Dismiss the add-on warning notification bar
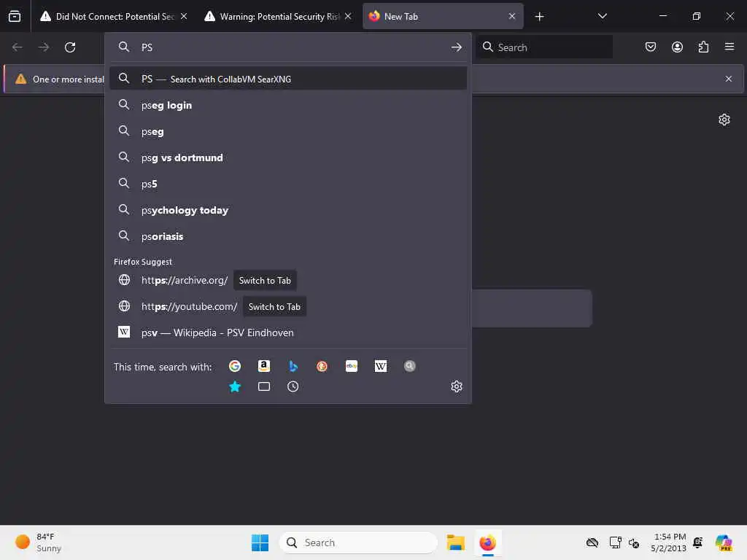 729,79
